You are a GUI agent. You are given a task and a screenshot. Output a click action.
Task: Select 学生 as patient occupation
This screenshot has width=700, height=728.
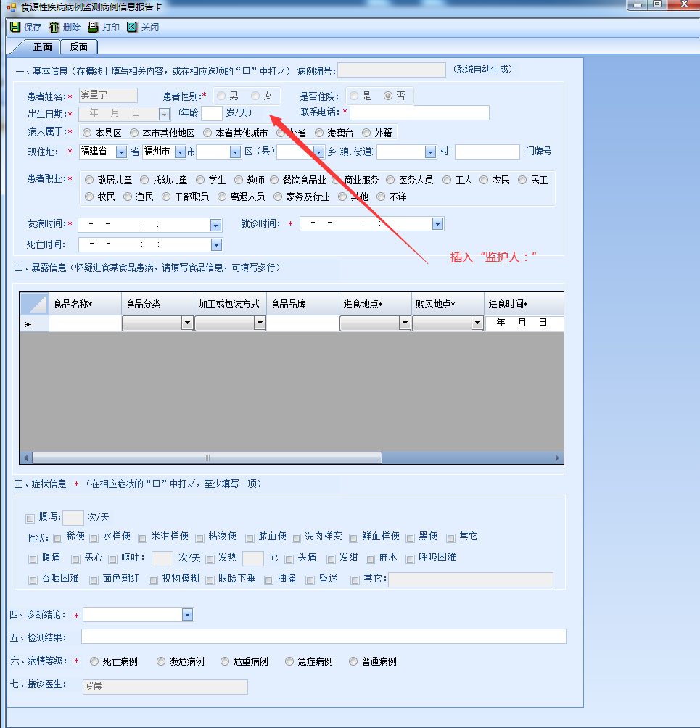pos(200,180)
